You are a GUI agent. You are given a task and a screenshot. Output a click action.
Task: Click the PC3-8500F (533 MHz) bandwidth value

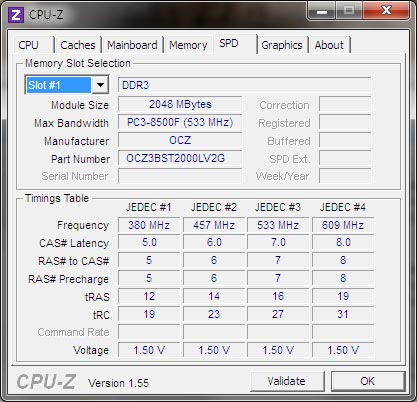pos(180,122)
